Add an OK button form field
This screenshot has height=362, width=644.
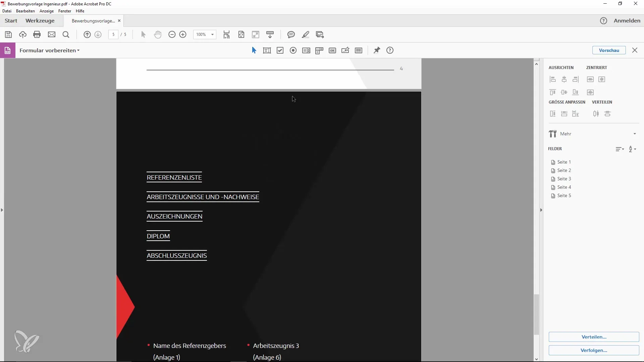pos(332,51)
